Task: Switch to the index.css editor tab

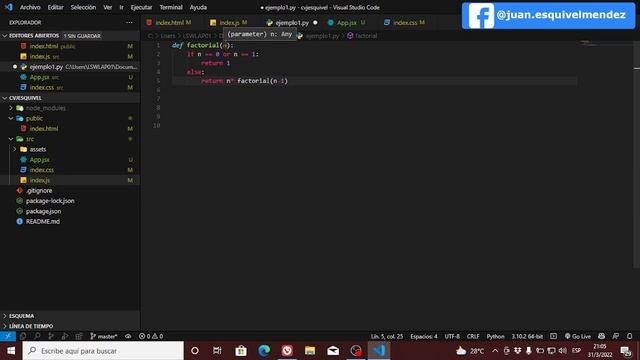Action: coord(405,22)
